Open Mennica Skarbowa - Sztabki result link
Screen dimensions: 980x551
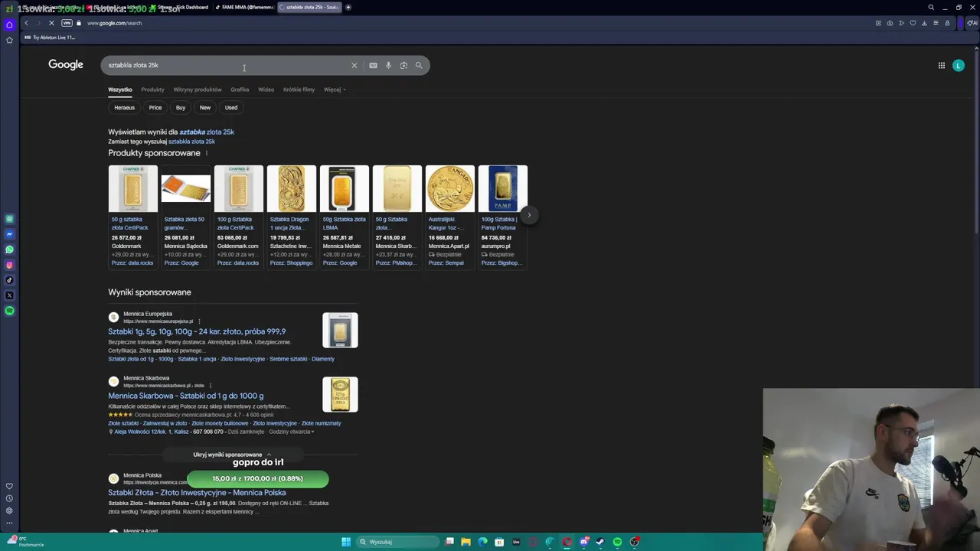click(186, 396)
